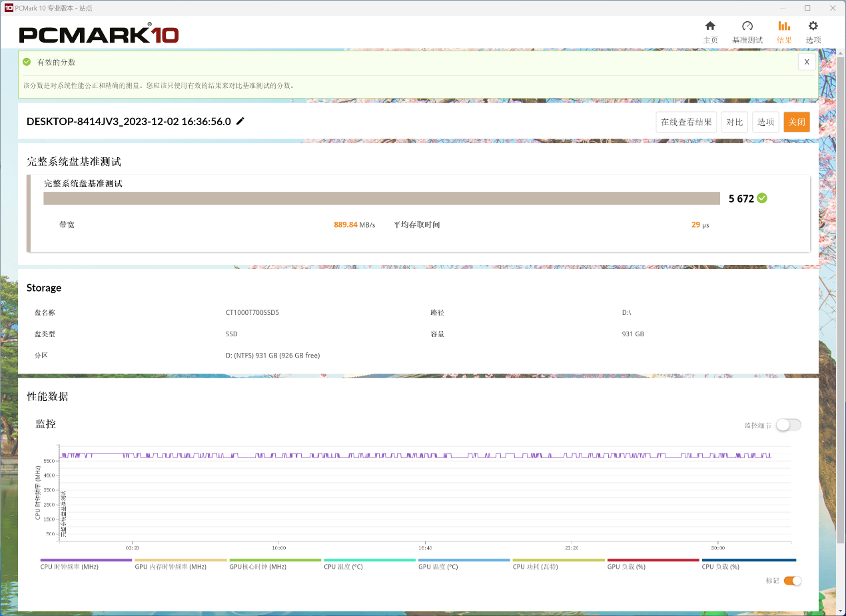Click the green valid-score checkmark beside 5 672
The height and width of the screenshot is (616, 846).
(x=762, y=198)
